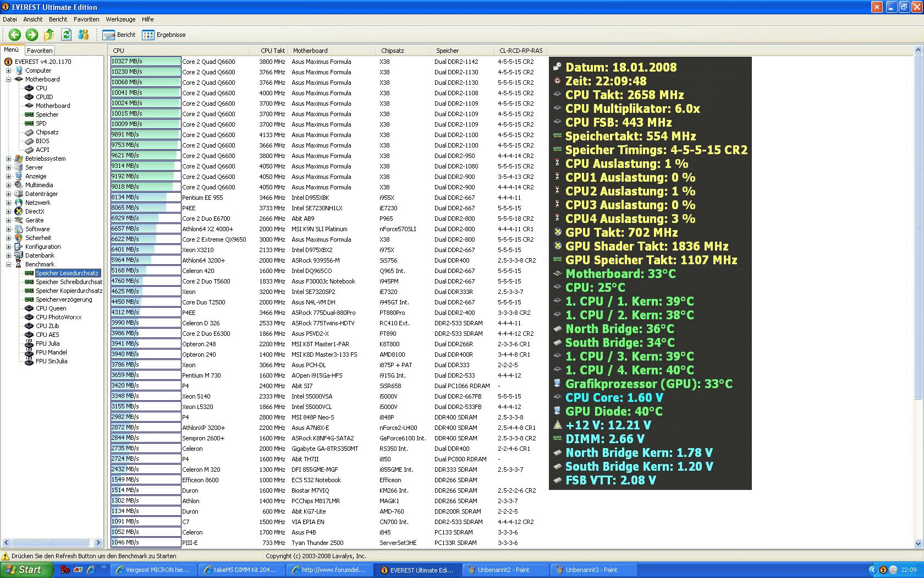Select the 10327 MB/s result bar
The image size is (924, 578).
pos(146,62)
